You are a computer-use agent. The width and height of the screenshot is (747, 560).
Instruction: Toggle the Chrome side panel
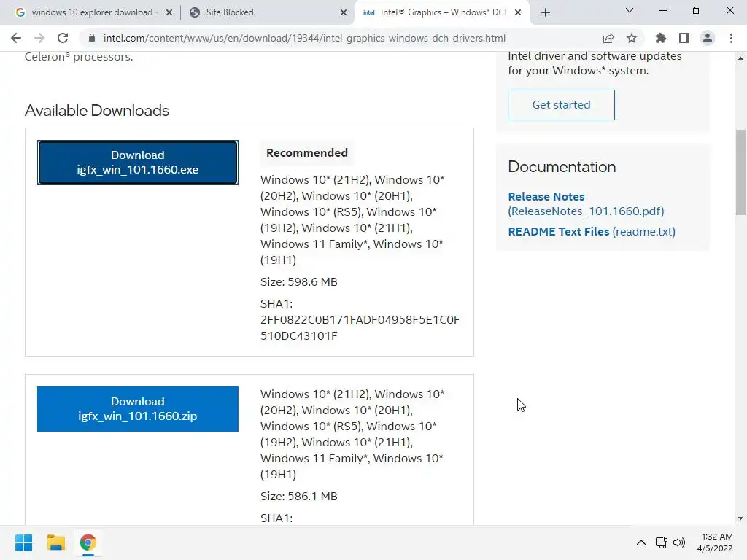pos(684,38)
